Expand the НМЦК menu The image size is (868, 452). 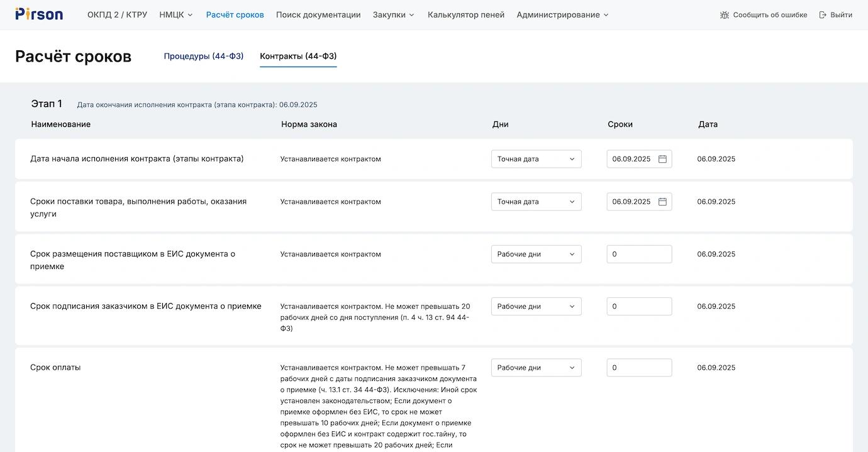point(176,15)
